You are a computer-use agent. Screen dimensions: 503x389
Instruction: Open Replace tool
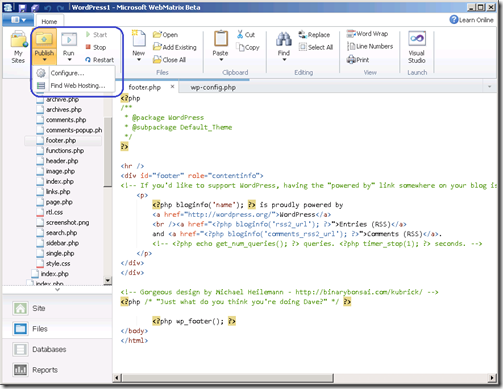click(314, 35)
